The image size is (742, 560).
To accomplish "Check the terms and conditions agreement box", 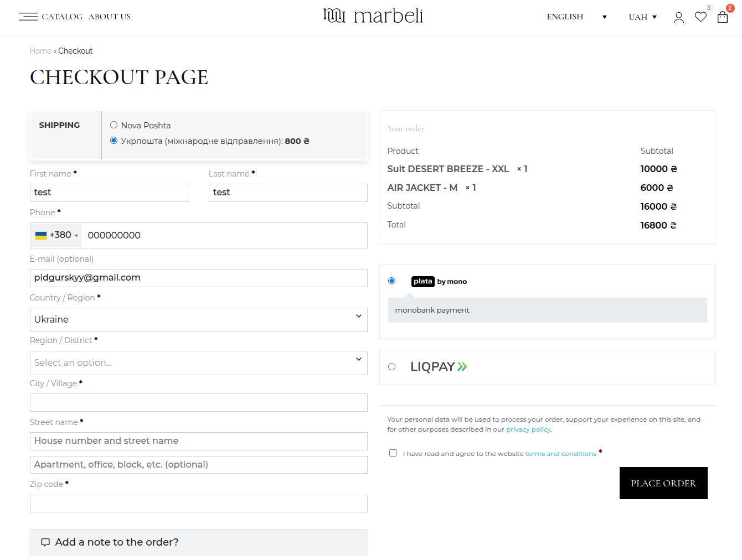I will tap(393, 453).
